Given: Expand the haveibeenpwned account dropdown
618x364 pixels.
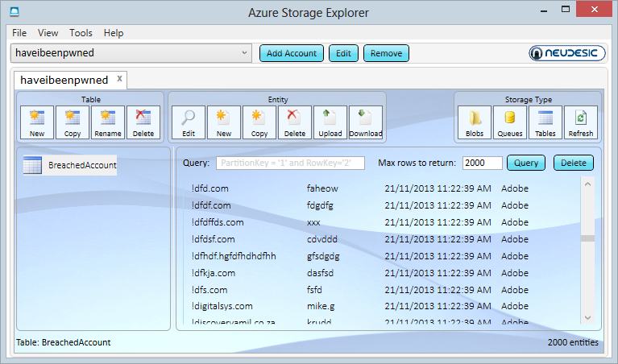Looking at the screenshot, I should pos(244,53).
